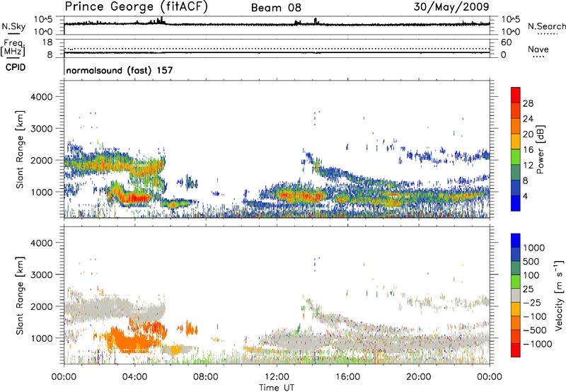The height and width of the screenshot is (392, 566).
Task: Click the 'Velocity [m s-1]' colorbar label
Action: [559, 295]
